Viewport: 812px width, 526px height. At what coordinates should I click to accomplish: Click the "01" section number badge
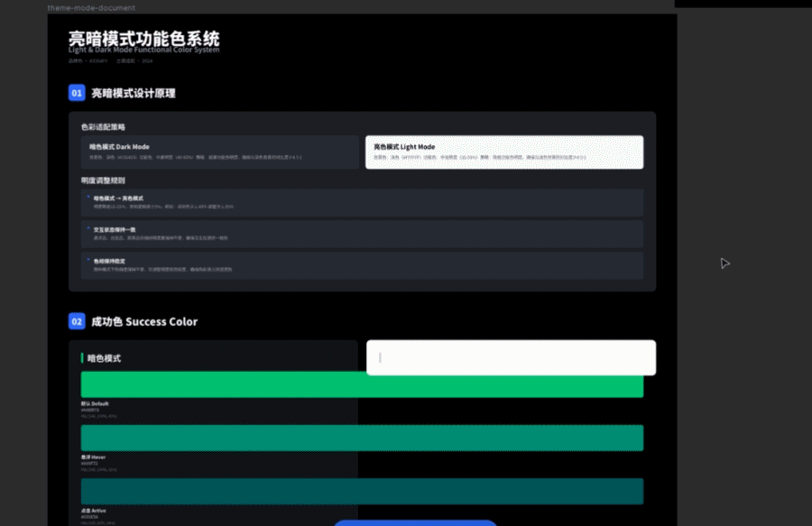77,93
